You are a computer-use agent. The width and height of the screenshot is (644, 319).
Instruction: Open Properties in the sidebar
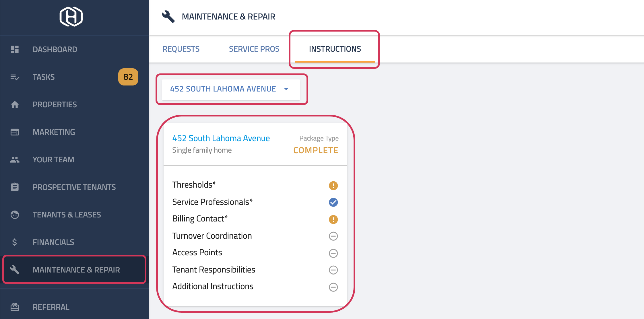(74, 104)
